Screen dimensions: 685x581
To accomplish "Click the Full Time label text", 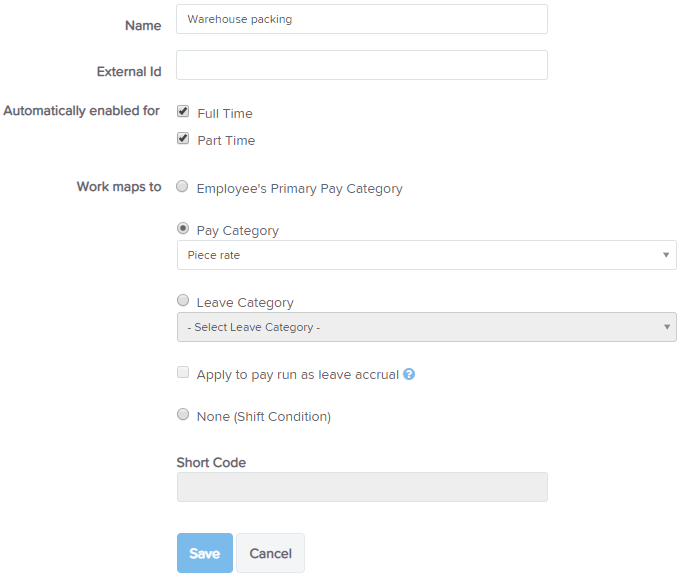I will point(225,114).
